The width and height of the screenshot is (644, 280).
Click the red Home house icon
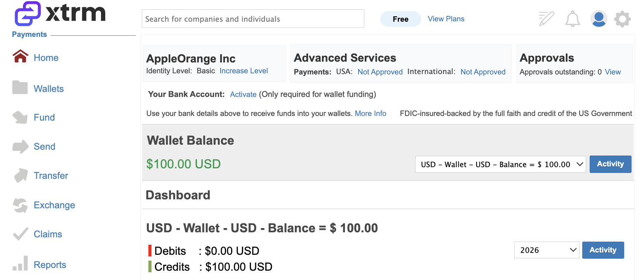20,57
